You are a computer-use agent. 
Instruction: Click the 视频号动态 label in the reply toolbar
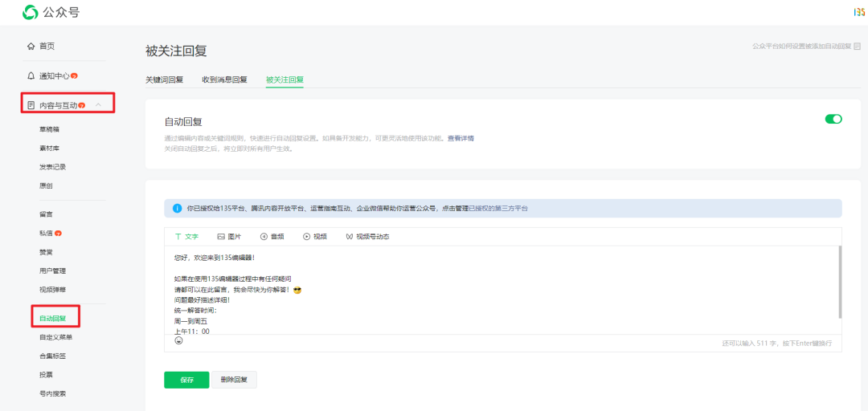click(x=373, y=236)
